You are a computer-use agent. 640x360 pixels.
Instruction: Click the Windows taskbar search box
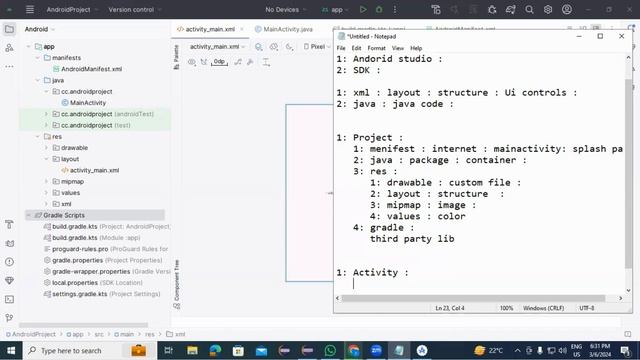click(89, 351)
